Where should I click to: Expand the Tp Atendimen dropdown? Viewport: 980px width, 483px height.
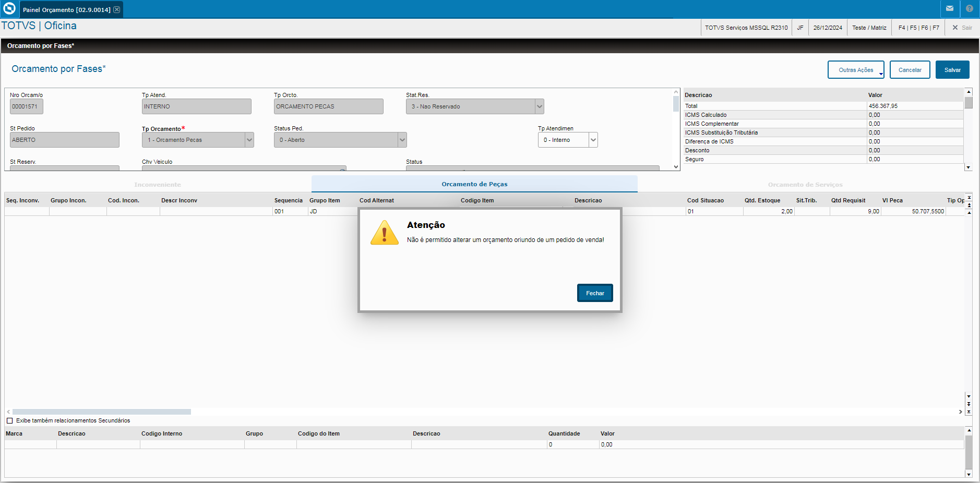593,140
